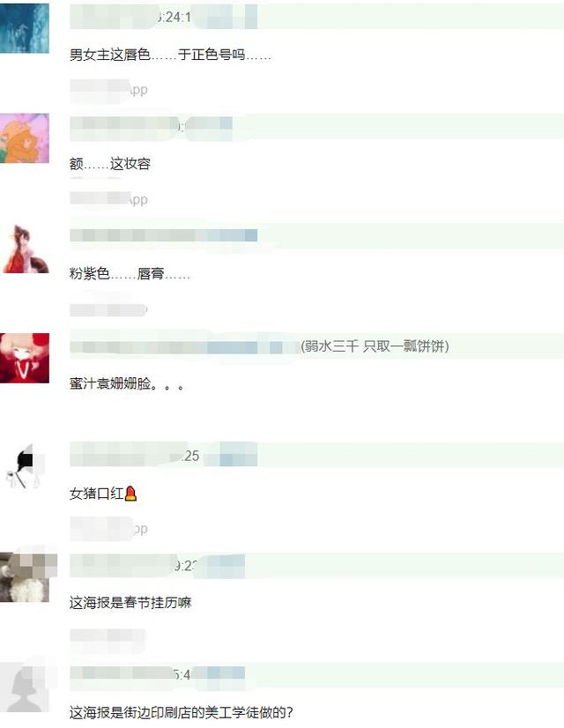
Task: Click the comment 粉紫色……唇膏
Action: coord(130,273)
